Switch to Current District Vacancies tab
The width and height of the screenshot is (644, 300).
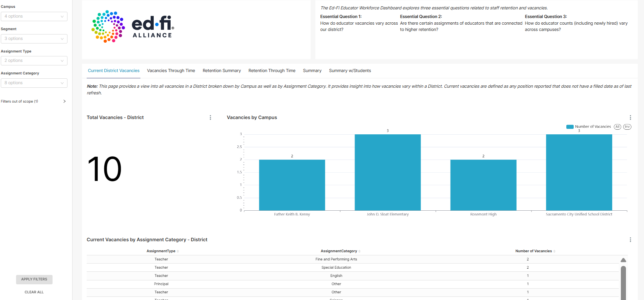point(114,71)
